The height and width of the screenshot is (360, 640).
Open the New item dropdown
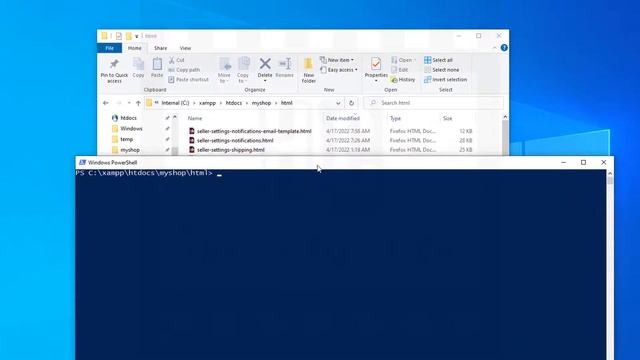pos(337,60)
